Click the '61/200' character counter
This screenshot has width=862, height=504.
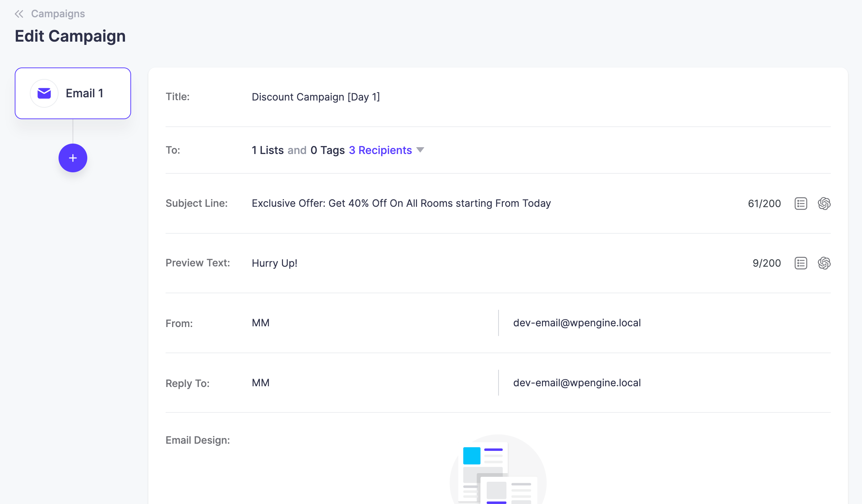tap(764, 204)
